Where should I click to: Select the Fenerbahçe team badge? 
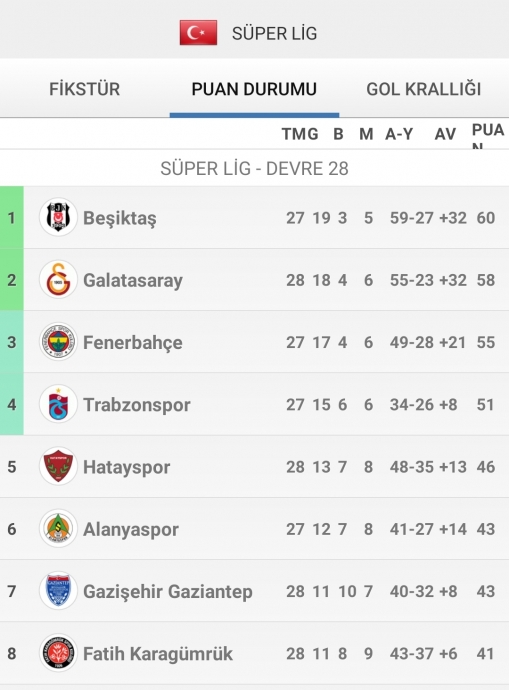(x=58, y=342)
